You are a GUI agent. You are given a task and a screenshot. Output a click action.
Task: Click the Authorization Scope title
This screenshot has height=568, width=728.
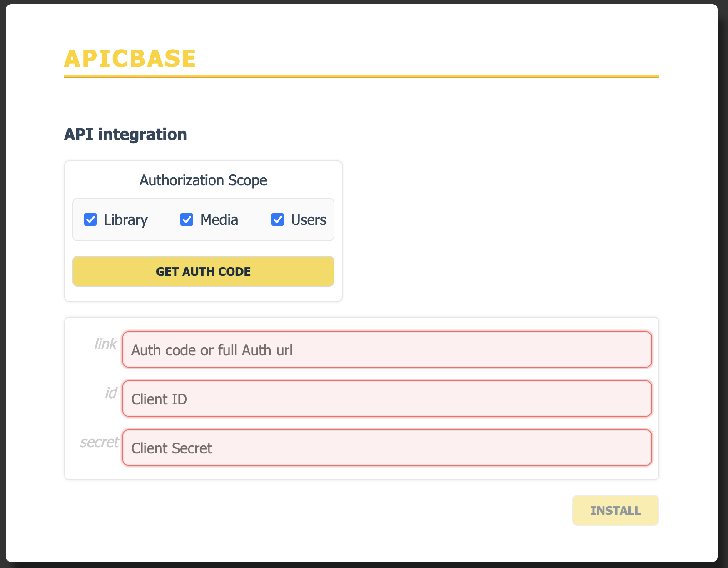(x=203, y=180)
